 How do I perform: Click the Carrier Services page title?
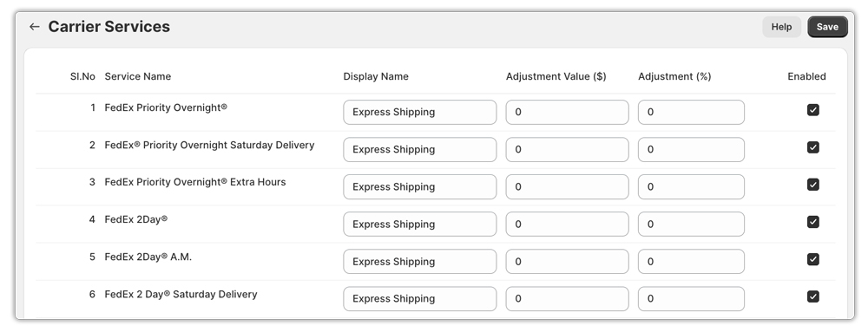(x=109, y=27)
